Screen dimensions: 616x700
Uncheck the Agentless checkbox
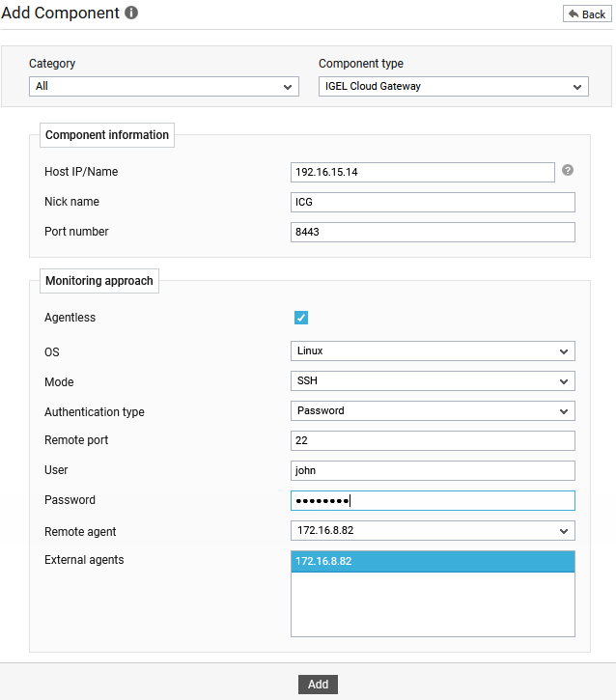coord(301,318)
